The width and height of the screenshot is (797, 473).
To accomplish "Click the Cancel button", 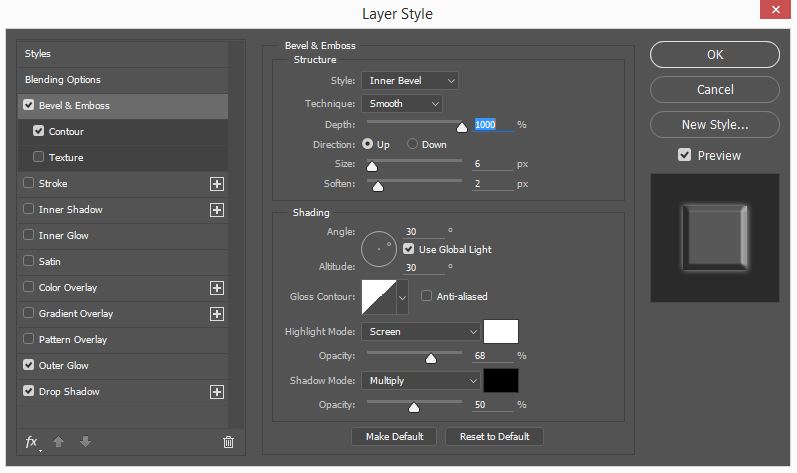I will 715,89.
